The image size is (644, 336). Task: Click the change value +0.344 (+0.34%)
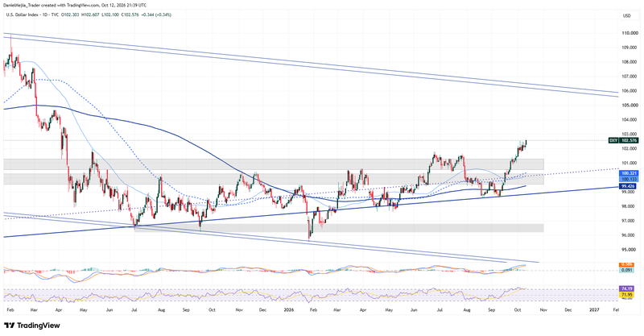(x=156, y=15)
